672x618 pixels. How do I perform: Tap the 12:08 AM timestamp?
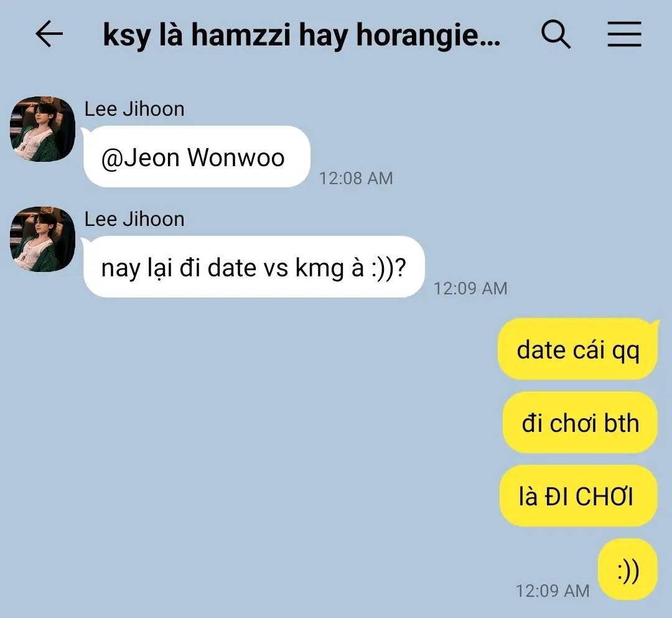(356, 178)
